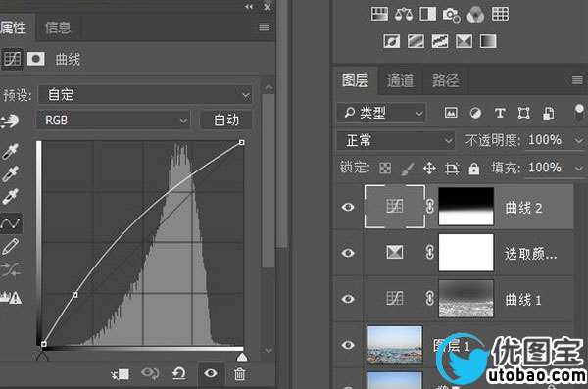Switch to the 通道 tab
The width and height of the screenshot is (588, 389).
[x=400, y=80]
